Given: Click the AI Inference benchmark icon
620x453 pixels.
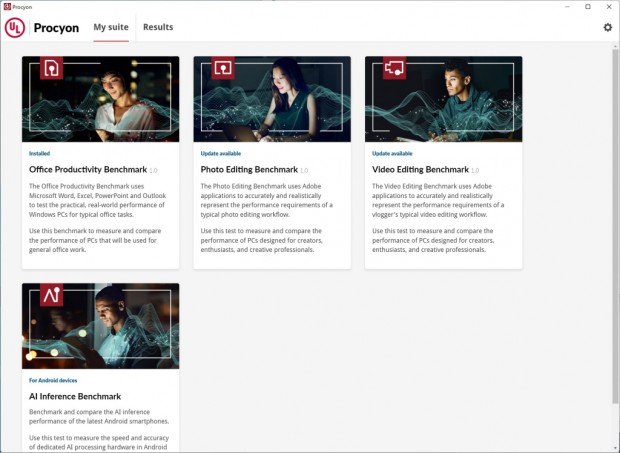Looking at the screenshot, I should (51, 296).
